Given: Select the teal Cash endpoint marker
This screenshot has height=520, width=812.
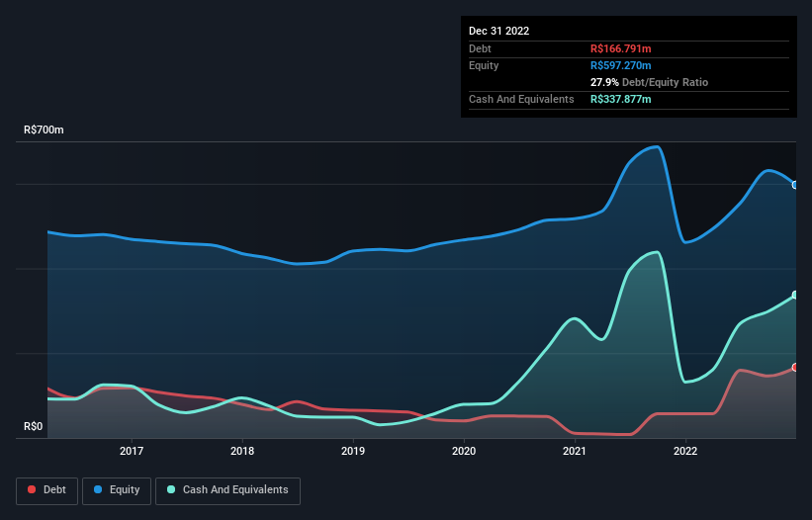Looking at the screenshot, I should [795, 295].
